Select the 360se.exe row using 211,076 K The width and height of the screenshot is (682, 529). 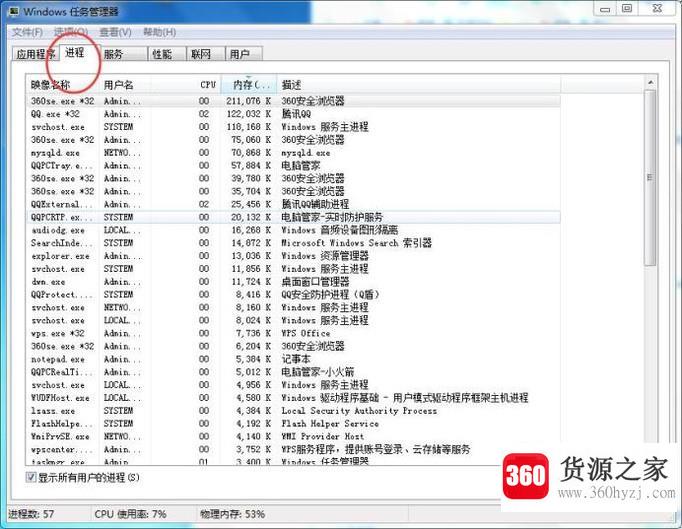(293, 101)
